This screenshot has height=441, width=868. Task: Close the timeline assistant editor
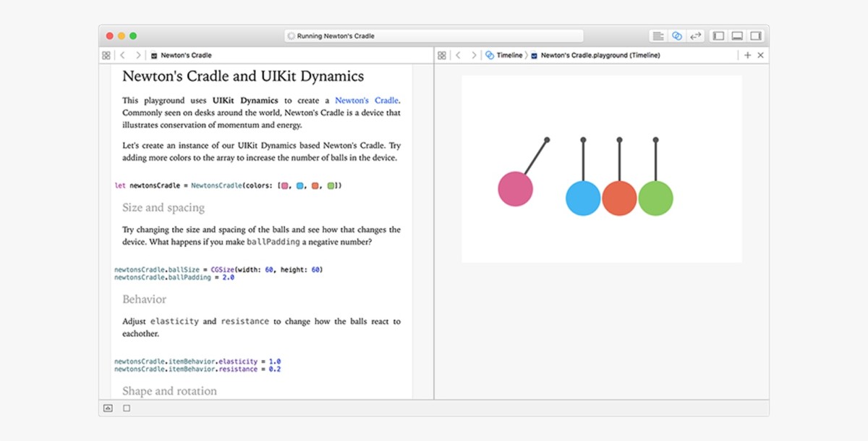[x=760, y=55]
